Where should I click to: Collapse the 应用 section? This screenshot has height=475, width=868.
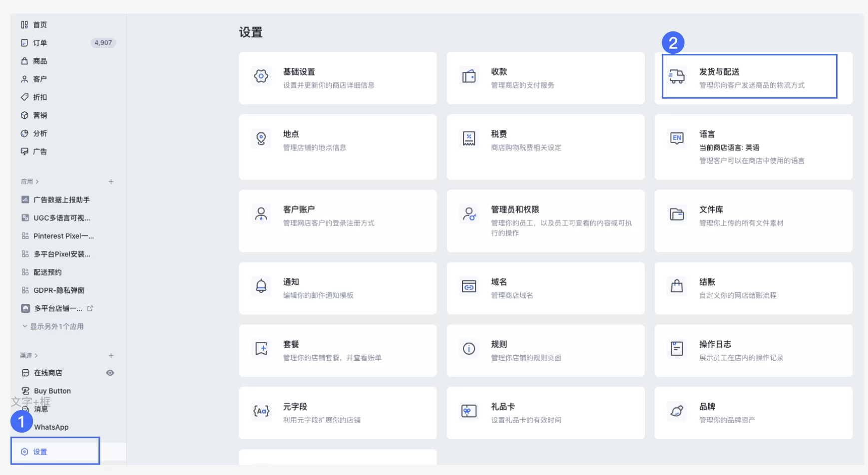(30, 181)
